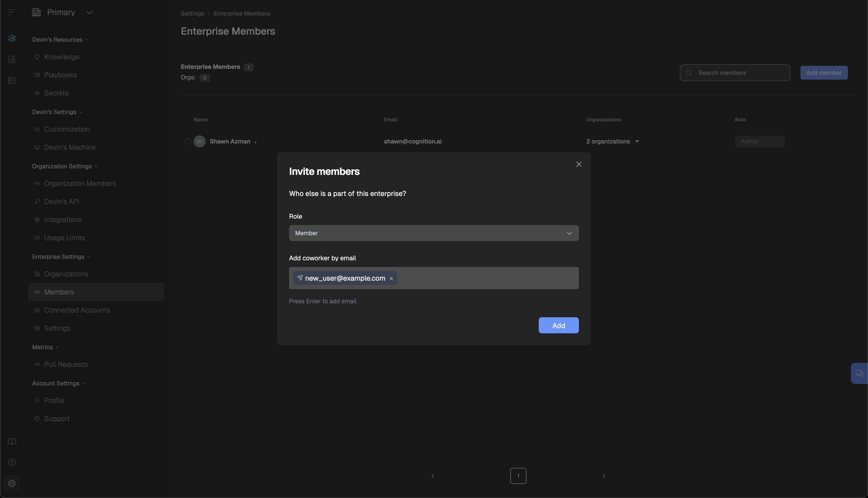Open the documentation book icon in left rail
This screenshot has width=868, height=498.
(12, 441)
